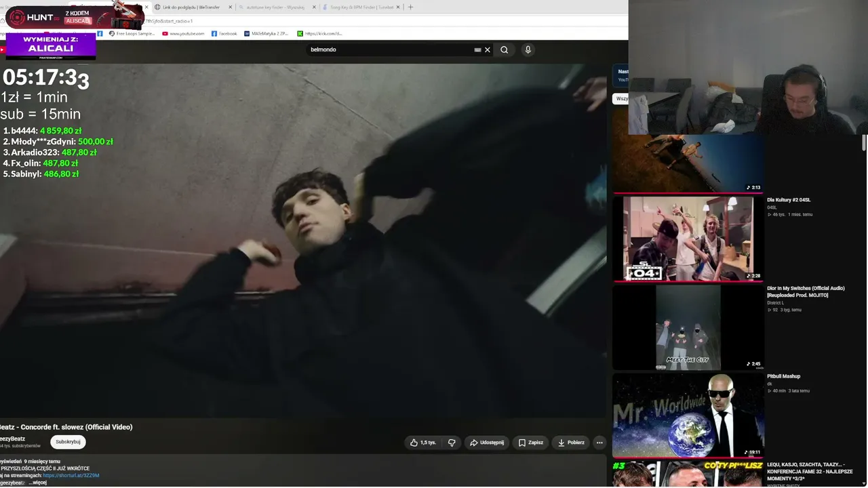Share the video via Udostępnij
Image resolution: width=868 pixels, height=488 pixels.
tap(487, 443)
